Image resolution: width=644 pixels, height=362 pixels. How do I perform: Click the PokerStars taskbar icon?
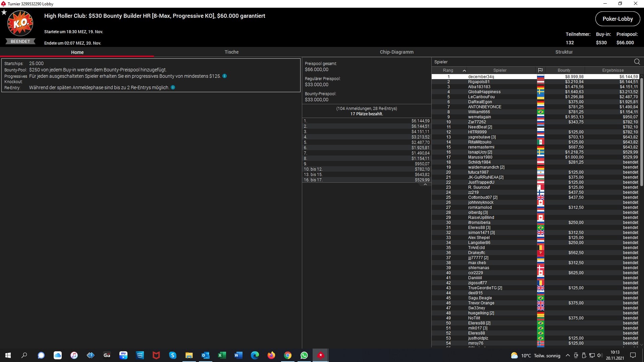click(x=321, y=355)
